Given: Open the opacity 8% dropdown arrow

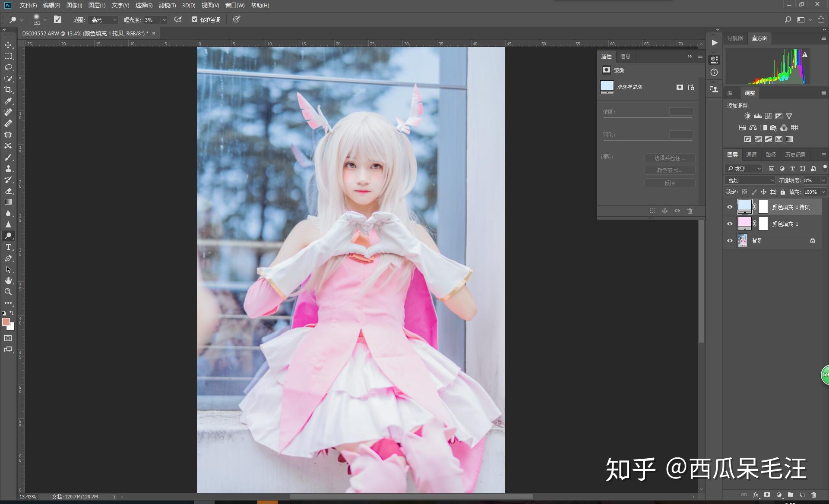Looking at the screenshot, I should pos(823,180).
